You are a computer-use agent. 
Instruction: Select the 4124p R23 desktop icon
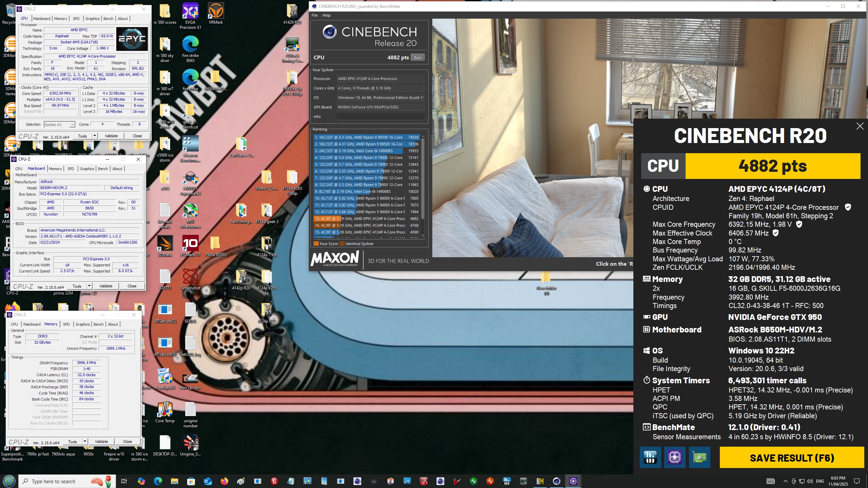point(267,313)
